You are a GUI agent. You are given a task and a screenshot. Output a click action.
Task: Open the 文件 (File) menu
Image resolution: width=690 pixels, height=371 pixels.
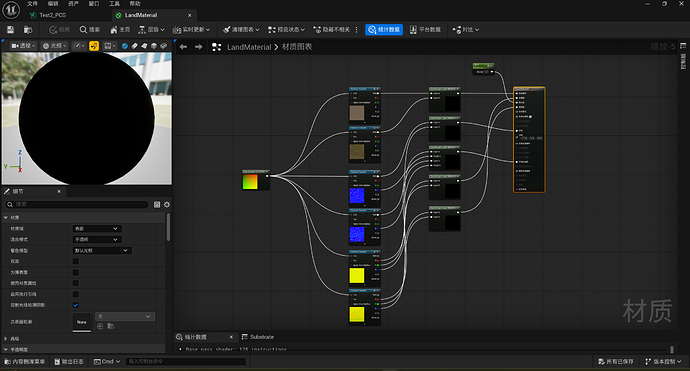[33, 4]
